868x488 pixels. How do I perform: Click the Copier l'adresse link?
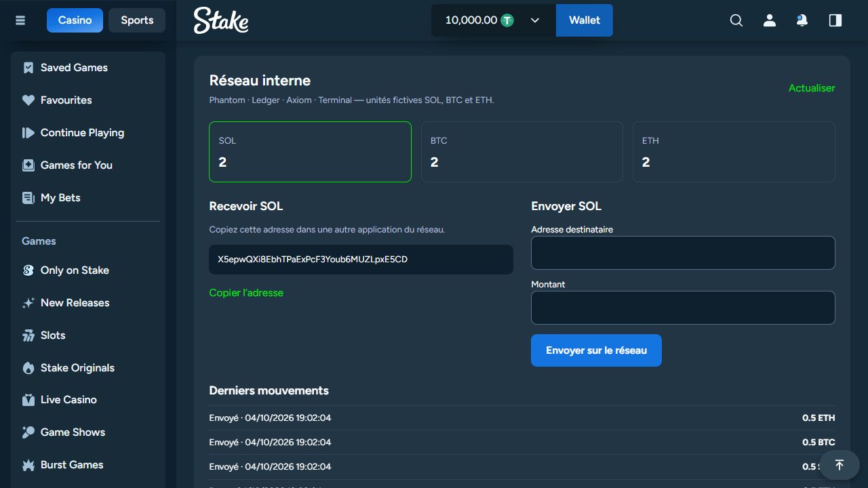246,293
